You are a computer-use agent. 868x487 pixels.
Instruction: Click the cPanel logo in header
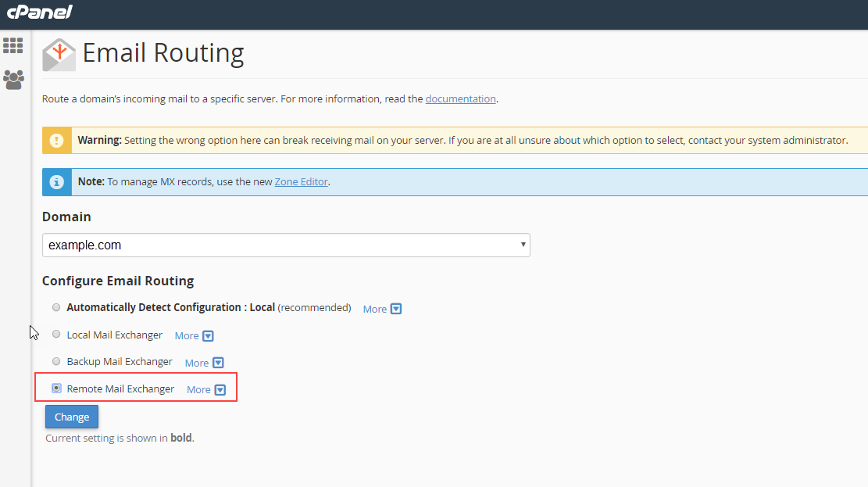pyautogui.click(x=39, y=12)
